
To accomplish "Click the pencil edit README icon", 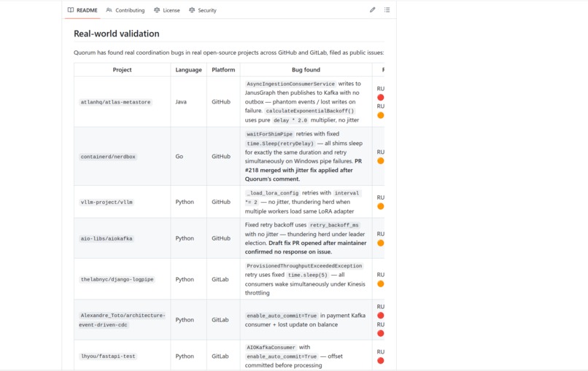I will pyautogui.click(x=372, y=9).
